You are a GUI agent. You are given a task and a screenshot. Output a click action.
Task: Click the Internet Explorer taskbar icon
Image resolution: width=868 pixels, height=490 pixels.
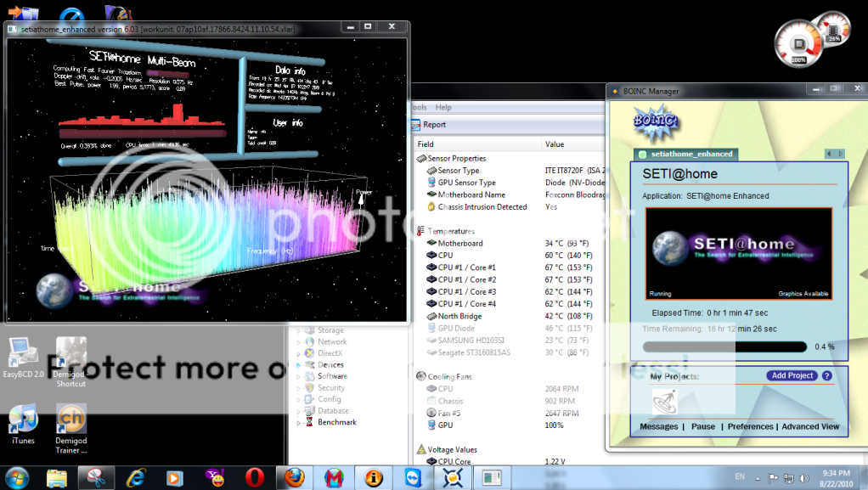[x=135, y=477]
